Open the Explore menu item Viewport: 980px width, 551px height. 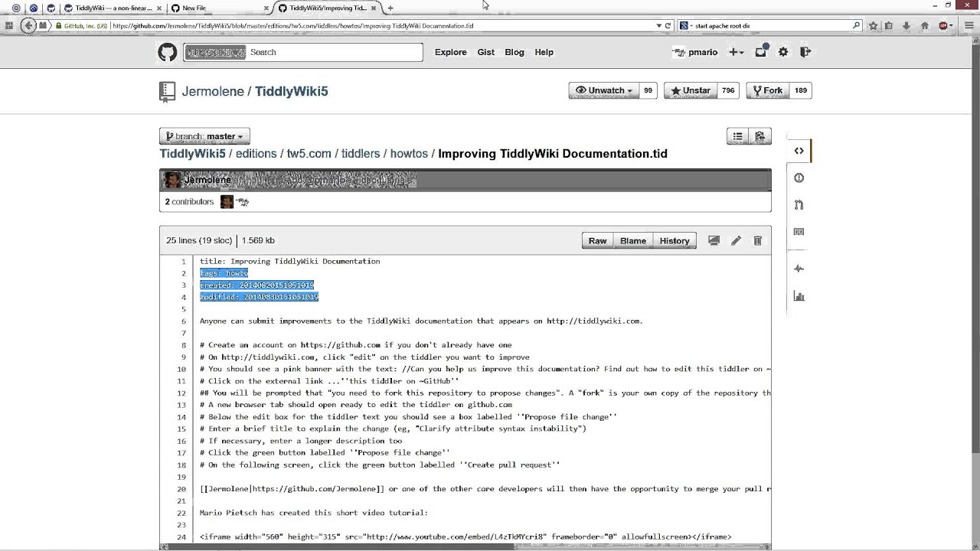tap(450, 52)
